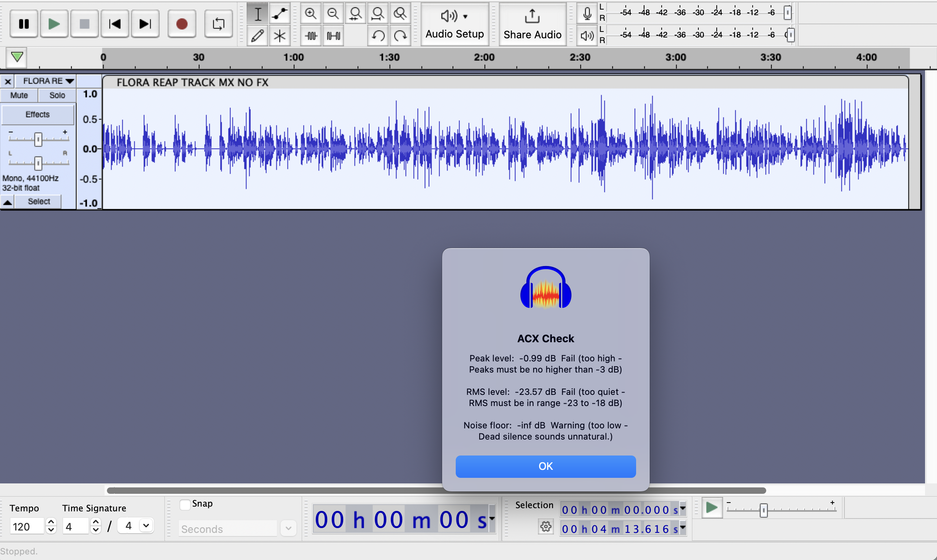Viewport: 937px width, 560px height.
Task: Click the record meter microphone icon
Action: 587,14
